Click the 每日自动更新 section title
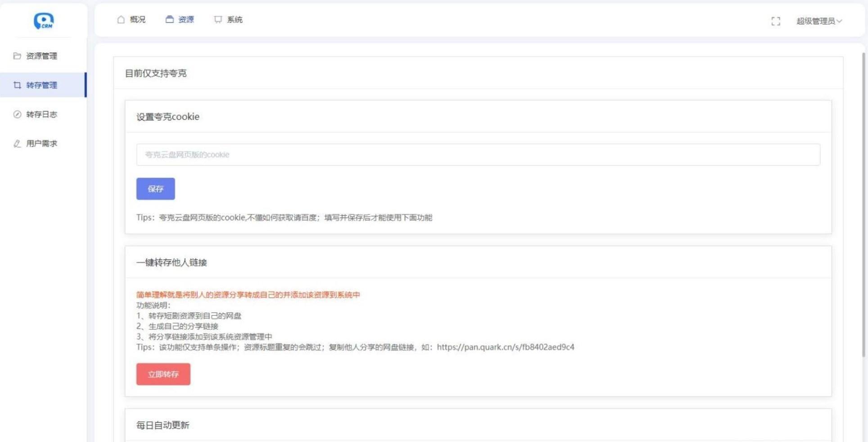Viewport: 868px width, 442px height. (x=163, y=425)
